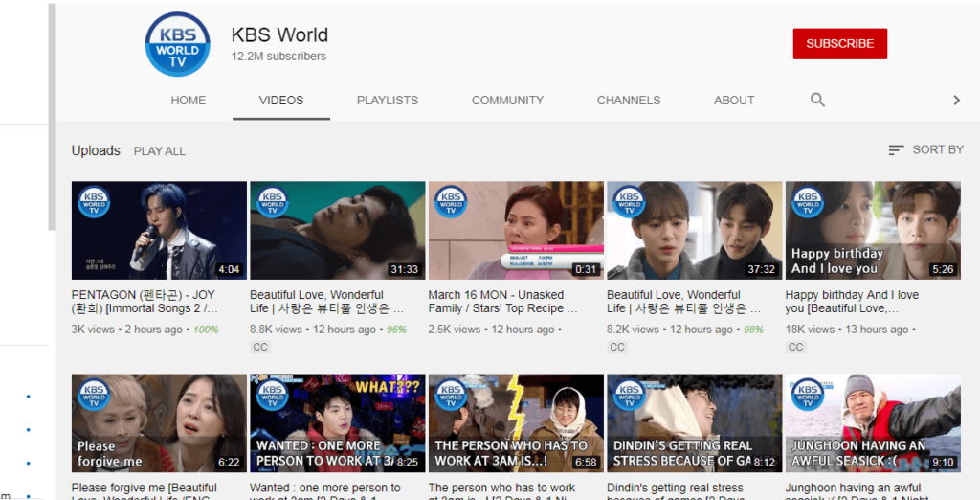Switch to the HOME tab
The width and height of the screenshot is (980, 500).
(189, 101)
